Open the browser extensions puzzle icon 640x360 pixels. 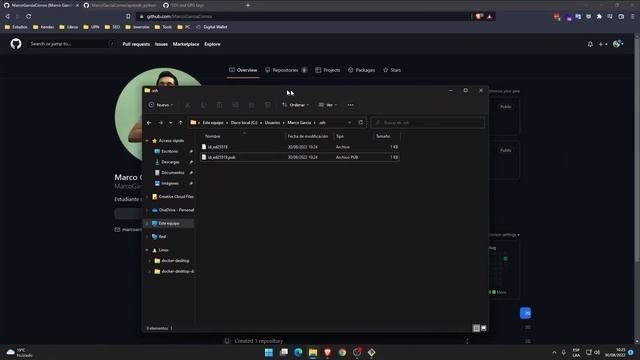click(599, 16)
